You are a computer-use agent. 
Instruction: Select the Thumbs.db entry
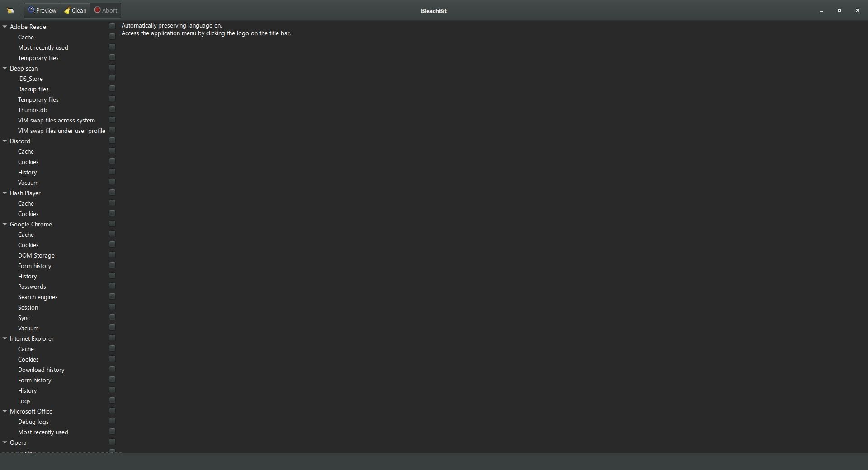(x=33, y=110)
